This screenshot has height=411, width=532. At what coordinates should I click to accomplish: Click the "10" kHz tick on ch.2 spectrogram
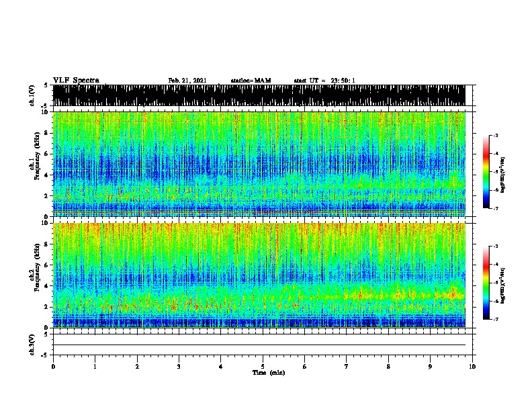[x=46, y=223]
